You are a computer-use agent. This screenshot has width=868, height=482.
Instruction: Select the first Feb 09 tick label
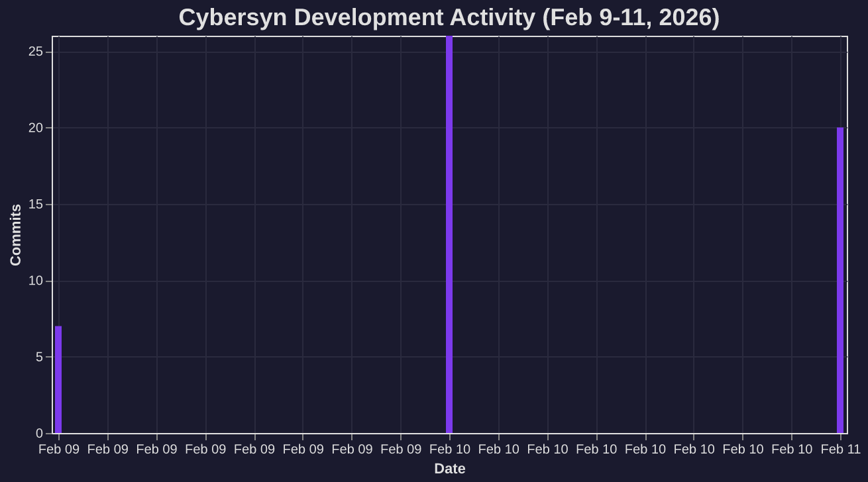click(x=58, y=449)
